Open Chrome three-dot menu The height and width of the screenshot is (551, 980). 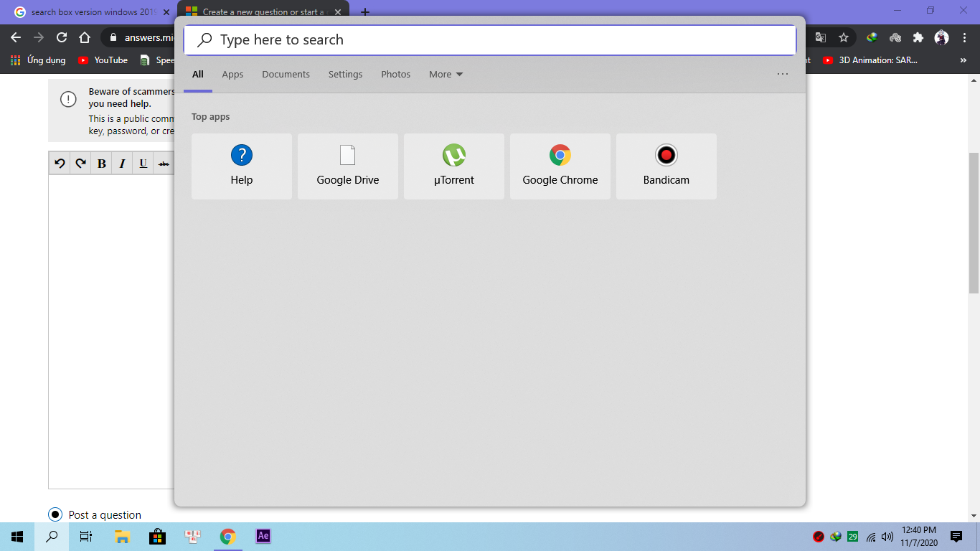click(964, 37)
